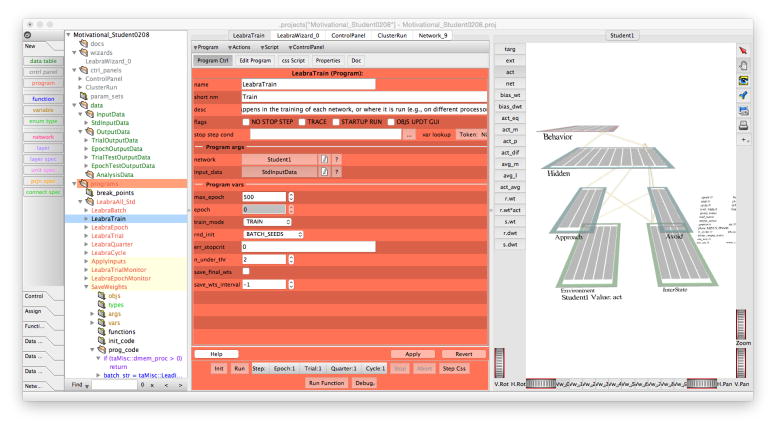Toggle the TRACE flag checkbox
The image size is (776, 428).
(301, 120)
